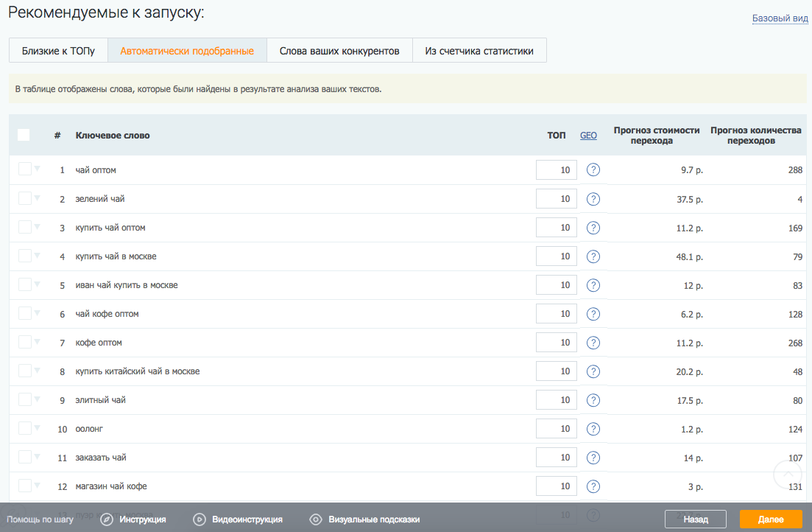812x532 pixels.
Task: Click the ТОП input field for 'купить чай в москве'
Action: [556, 256]
